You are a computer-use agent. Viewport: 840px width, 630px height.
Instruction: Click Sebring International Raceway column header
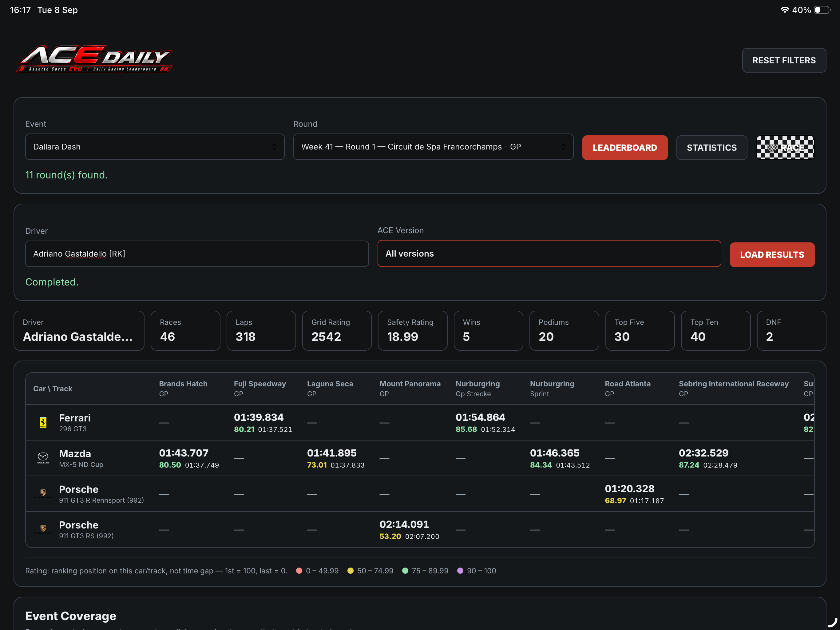(733, 388)
